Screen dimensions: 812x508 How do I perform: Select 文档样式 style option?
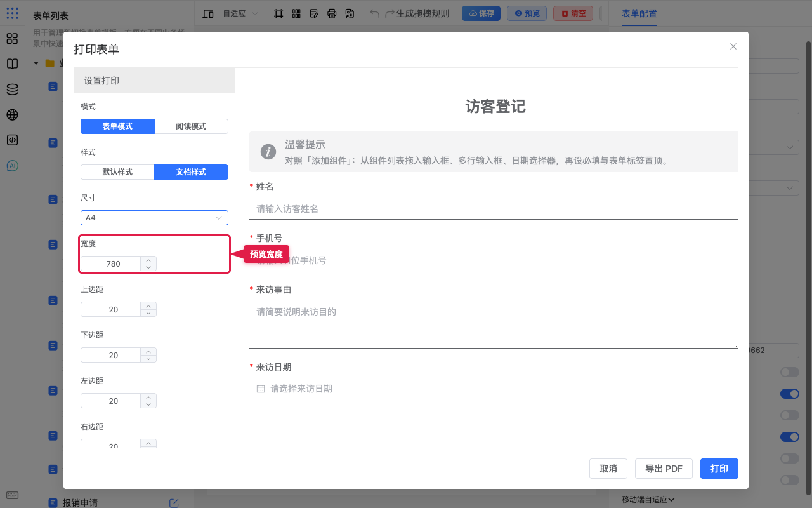point(191,172)
